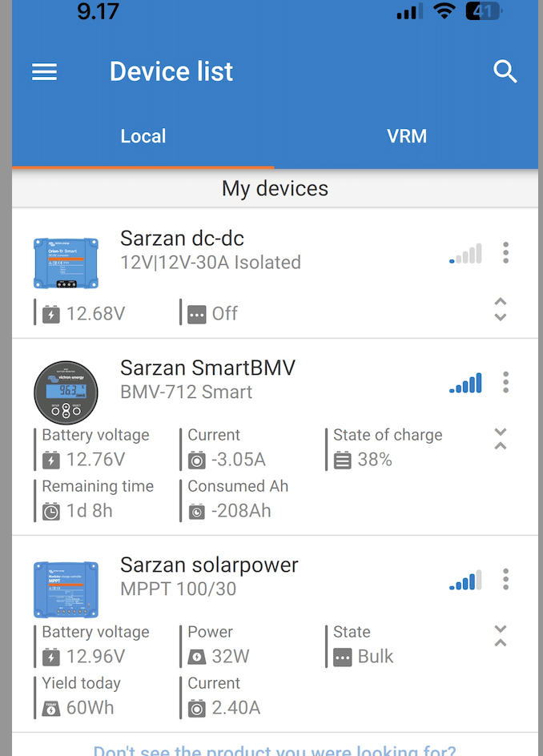
Task: Tap the MPPT solar charger image
Action: click(66, 589)
